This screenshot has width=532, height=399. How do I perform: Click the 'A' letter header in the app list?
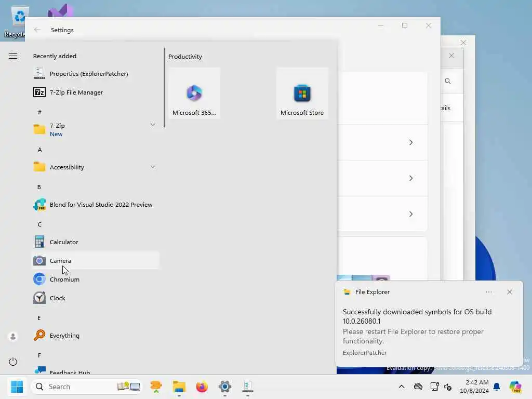[x=39, y=150]
